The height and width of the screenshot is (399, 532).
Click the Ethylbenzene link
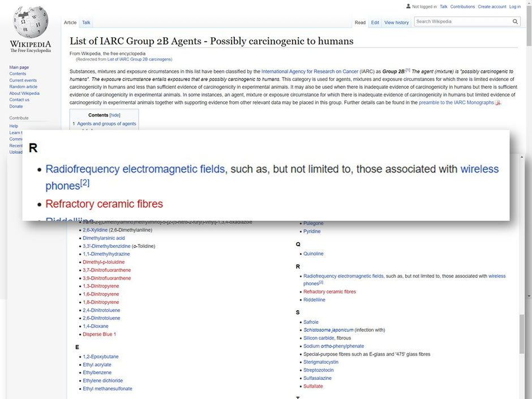coord(97,372)
